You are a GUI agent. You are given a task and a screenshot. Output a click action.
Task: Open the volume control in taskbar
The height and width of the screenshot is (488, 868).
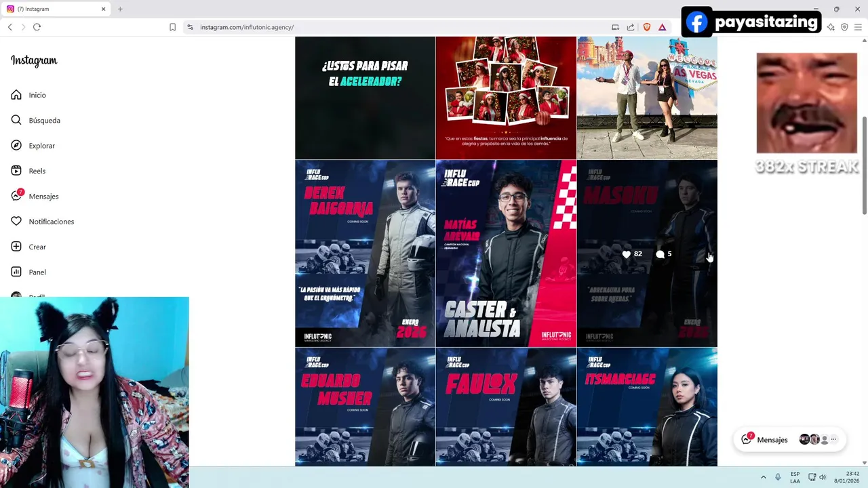click(x=823, y=477)
